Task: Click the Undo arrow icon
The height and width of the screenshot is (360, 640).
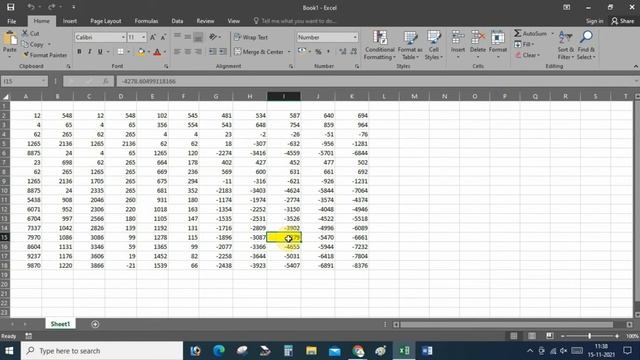Action: click(31, 7)
